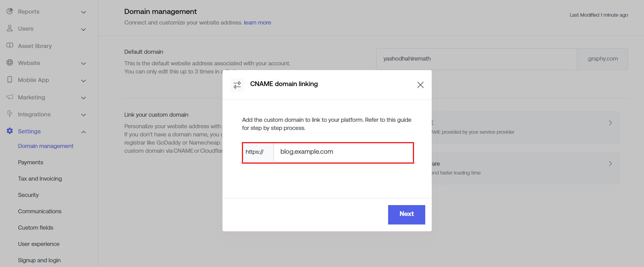The width and height of the screenshot is (644, 267).
Task: Expand the Website section chevron
Action: [83, 64]
